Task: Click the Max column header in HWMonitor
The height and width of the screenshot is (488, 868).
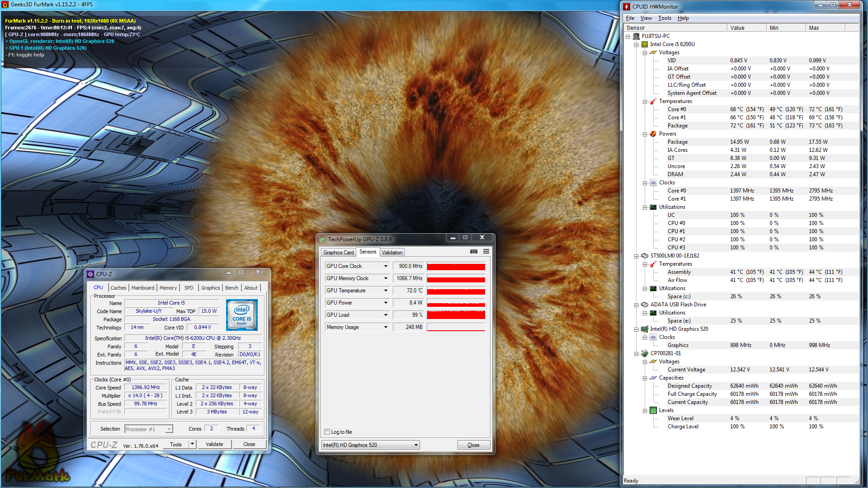Action: [826, 28]
